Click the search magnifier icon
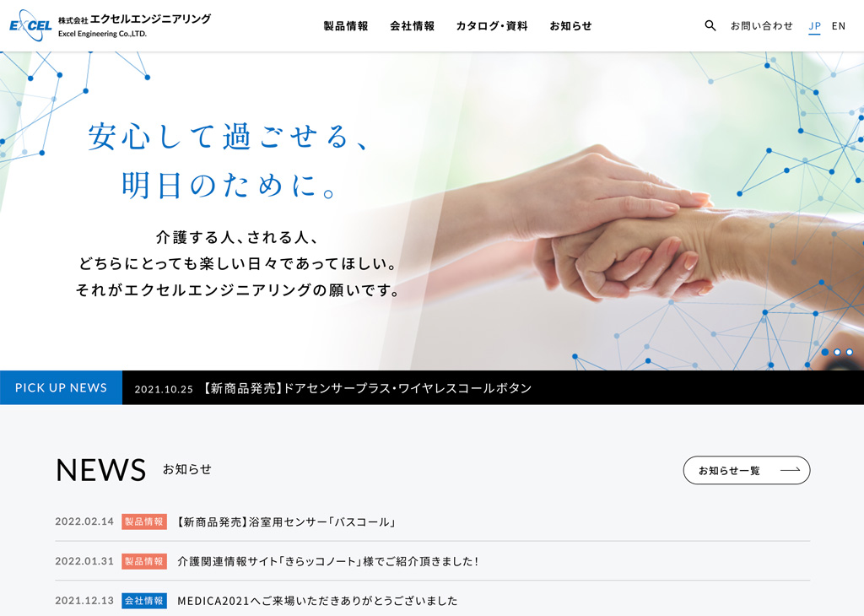 click(710, 25)
